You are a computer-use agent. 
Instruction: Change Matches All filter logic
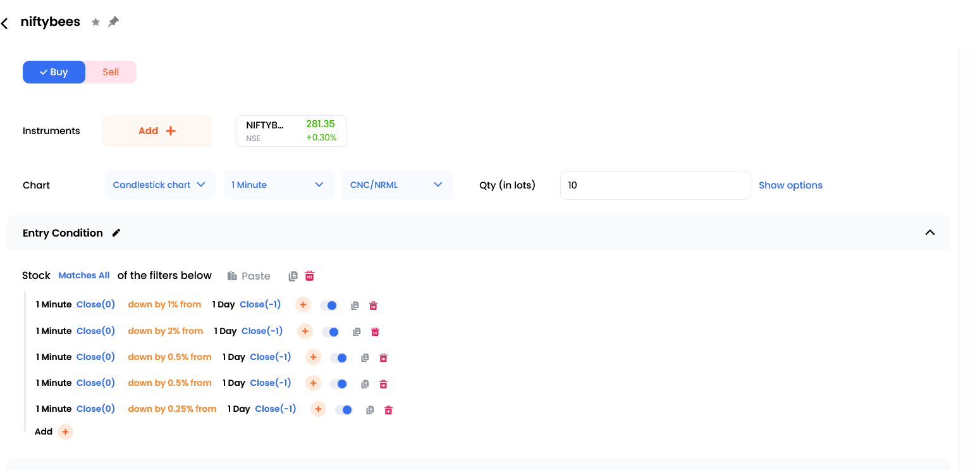pyautogui.click(x=84, y=276)
